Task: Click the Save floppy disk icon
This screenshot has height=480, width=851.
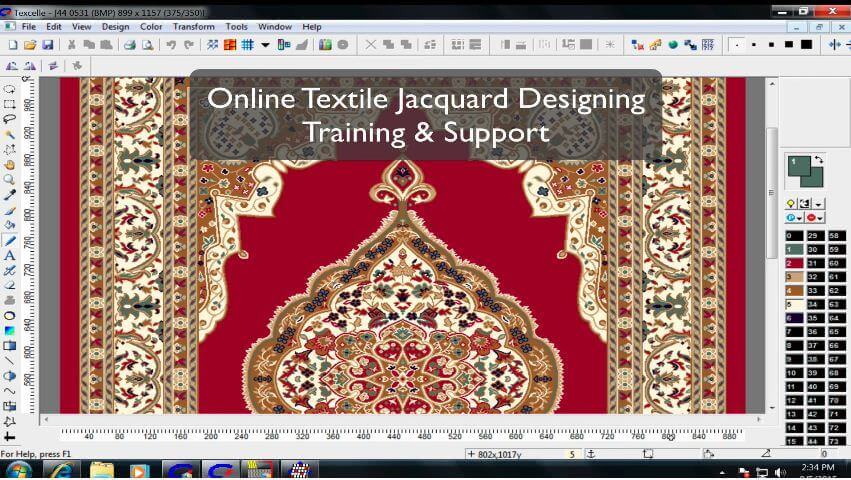Action: click(x=47, y=45)
